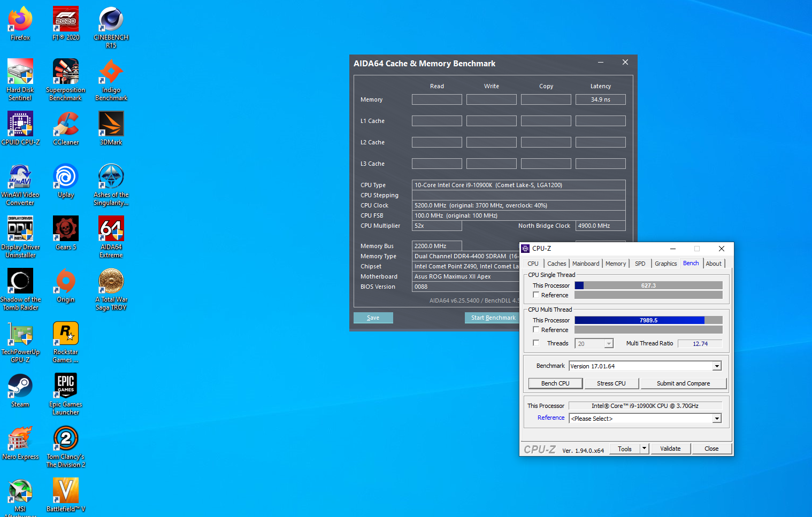Switch to the Memory tab in CPU-Z
The height and width of the screenshot is (517, 812).
(616, 264)
